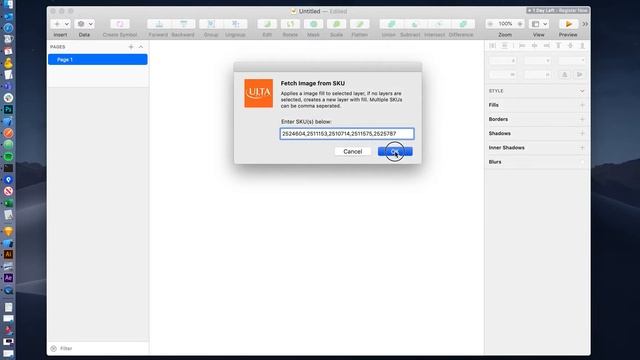
Task: Click the Edit toolbar icon
Action: click(267, 24)
